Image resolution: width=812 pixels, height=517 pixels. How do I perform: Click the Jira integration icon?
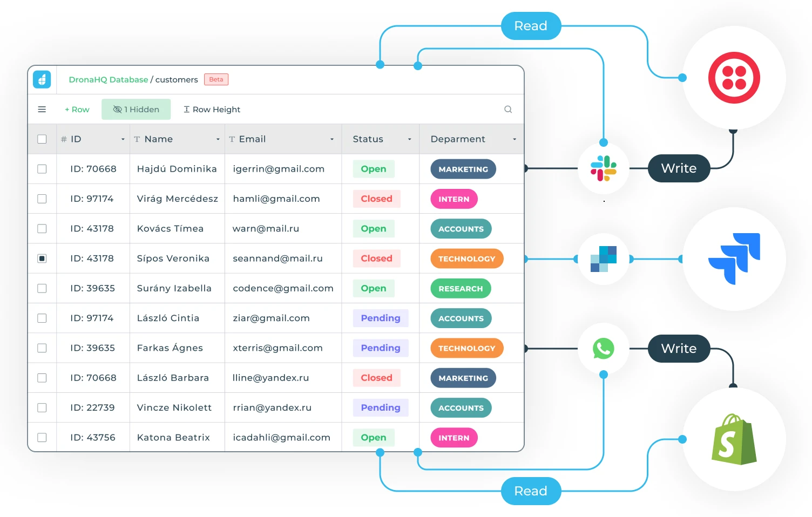tap(734, 258)
